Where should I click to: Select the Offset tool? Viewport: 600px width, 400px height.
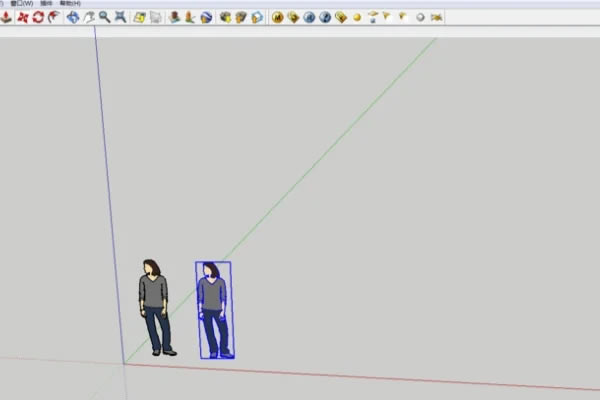(53, 17)
